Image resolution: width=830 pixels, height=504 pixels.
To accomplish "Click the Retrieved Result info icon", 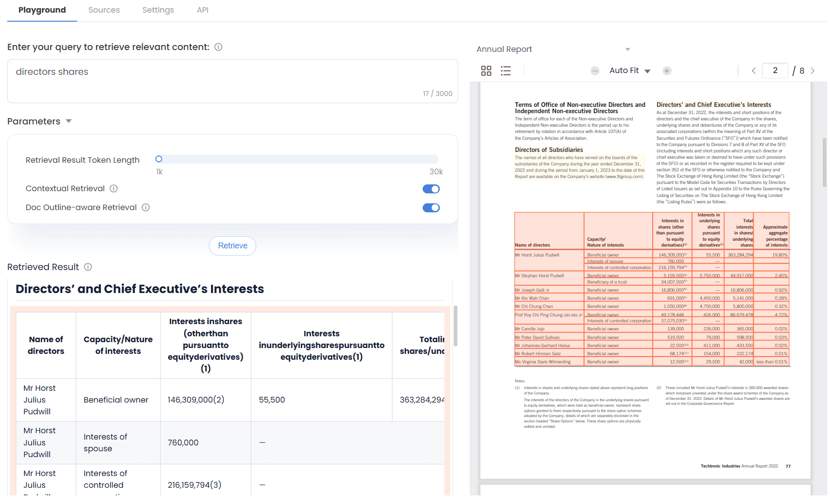I will click(x=88, y=267).
